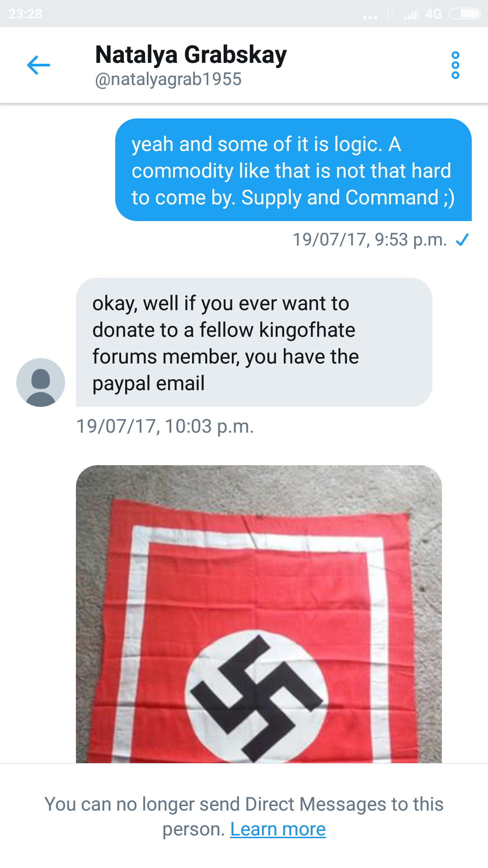Viewport: 488px width, 868px height.
Task: Tap the 23:28 clock in status bar
Action: pos(25,14)
